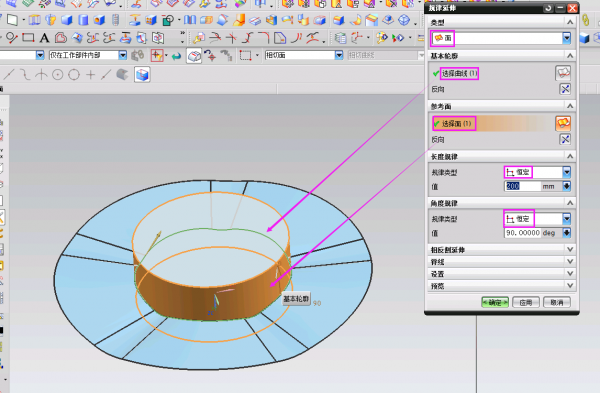Open the 长度规律 law type dropdown
Screen dimensions: 600x393
click(x=566, y=172)
